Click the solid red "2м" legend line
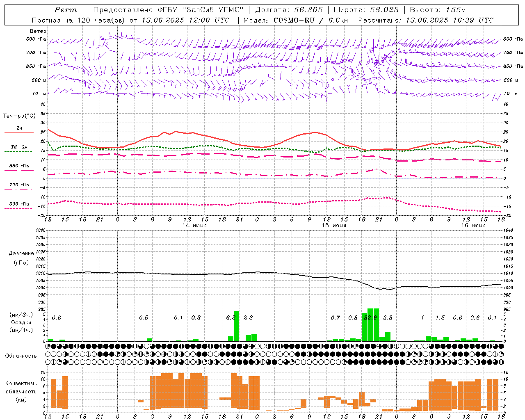The width and height of the screenshot is (525, 420). click(x=19, y=132)
